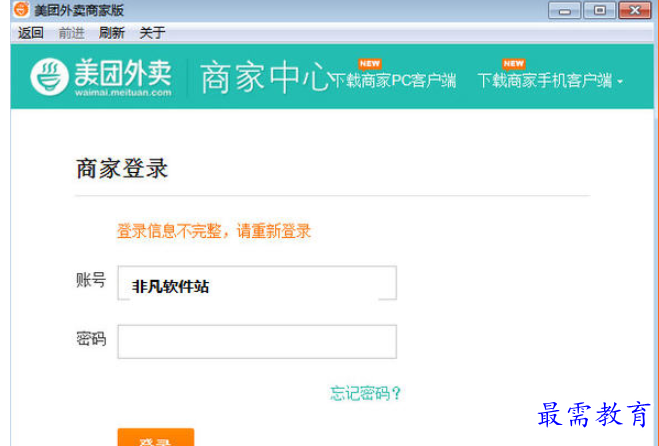Screen dimensions: 659x446
Task: Click the NEW badge above the PC client link
Action: click(369, 63)
